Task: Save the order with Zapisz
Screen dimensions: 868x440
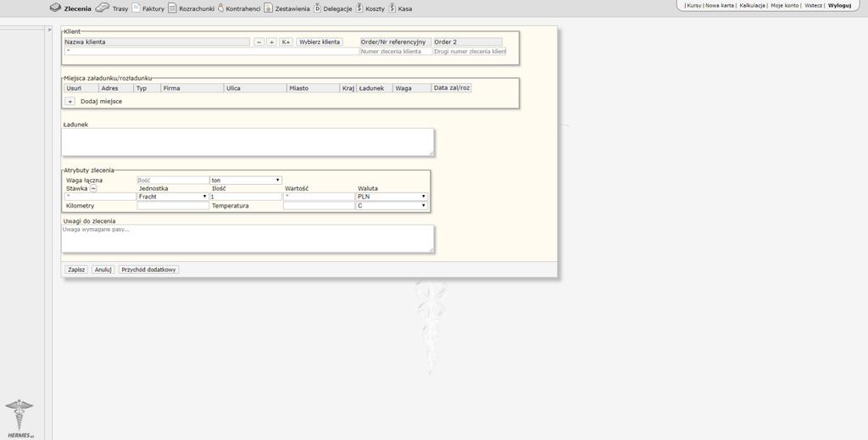Action: (75, 270)
